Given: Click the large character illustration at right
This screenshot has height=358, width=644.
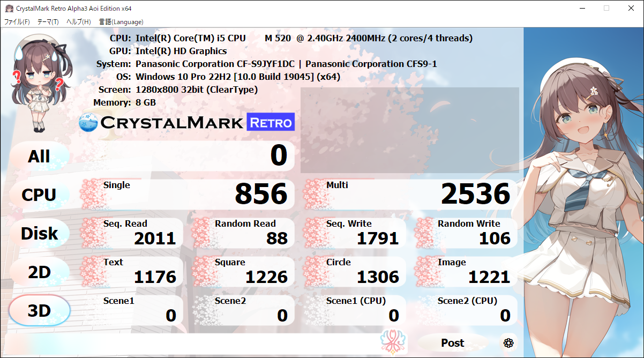Looking at the screenshot, I should coord(584,193).
